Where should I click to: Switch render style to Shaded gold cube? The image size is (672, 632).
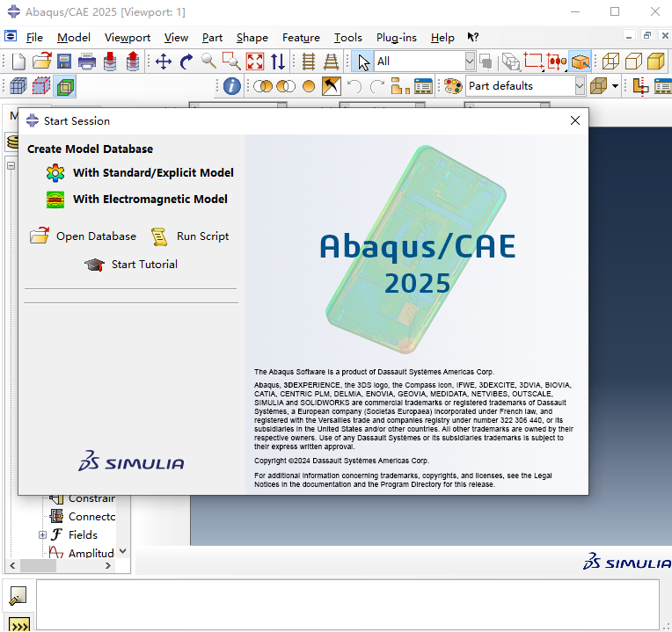point(656,62)
